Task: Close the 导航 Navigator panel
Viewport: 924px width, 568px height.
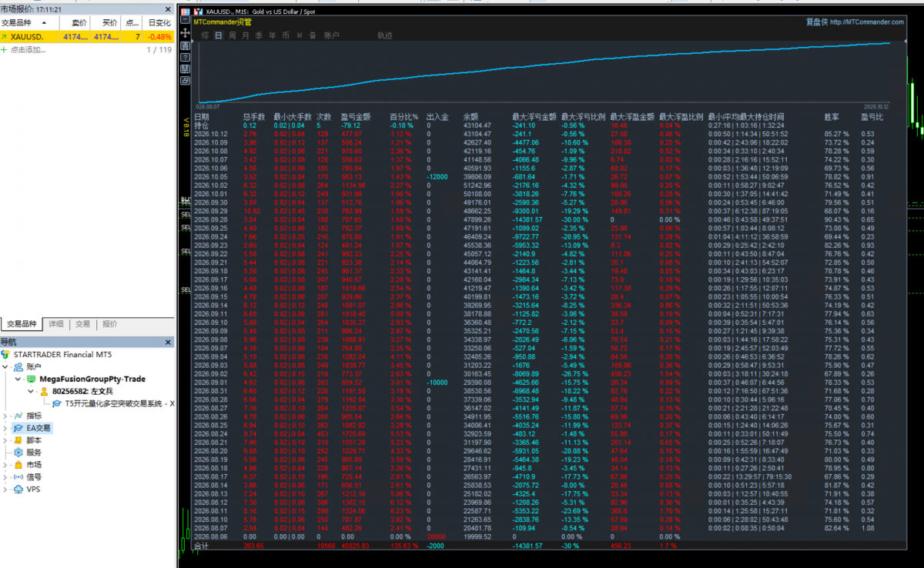Action: coord(168,342)
